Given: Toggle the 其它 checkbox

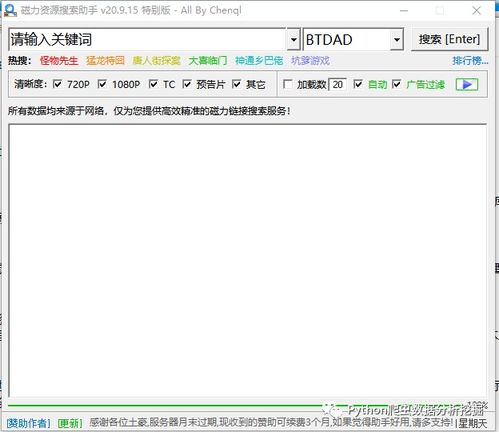Looking at the screenshot, I should click(x=236, y=84).
